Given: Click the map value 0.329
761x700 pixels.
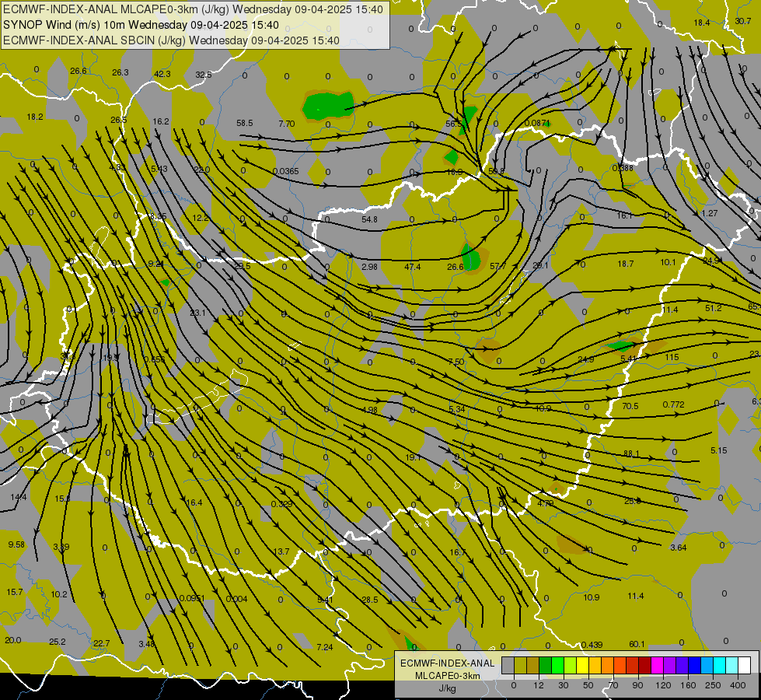Looking at the screenshot, I should 282,504.
